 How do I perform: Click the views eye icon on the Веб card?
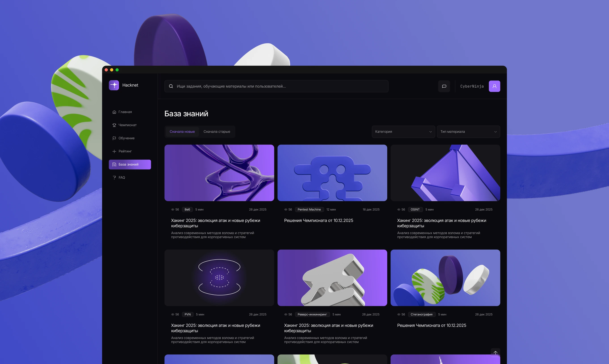173,209
